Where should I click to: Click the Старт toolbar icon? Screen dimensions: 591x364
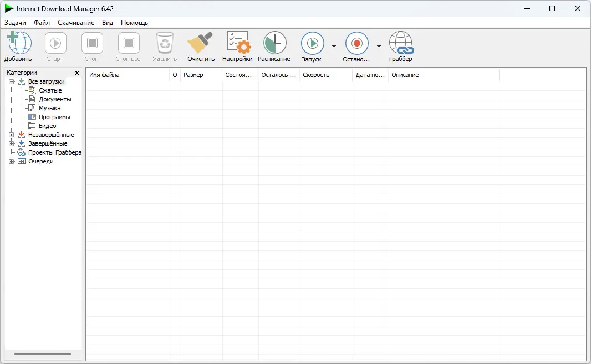55,43
